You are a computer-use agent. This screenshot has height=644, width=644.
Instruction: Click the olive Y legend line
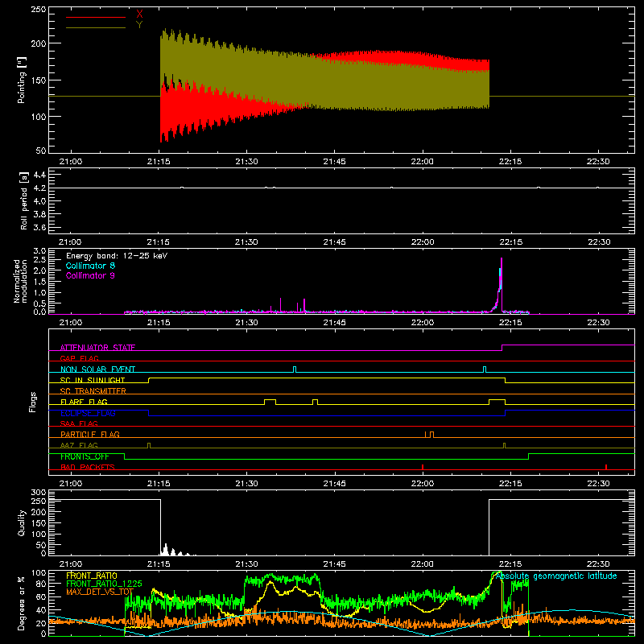click(95, 28)
